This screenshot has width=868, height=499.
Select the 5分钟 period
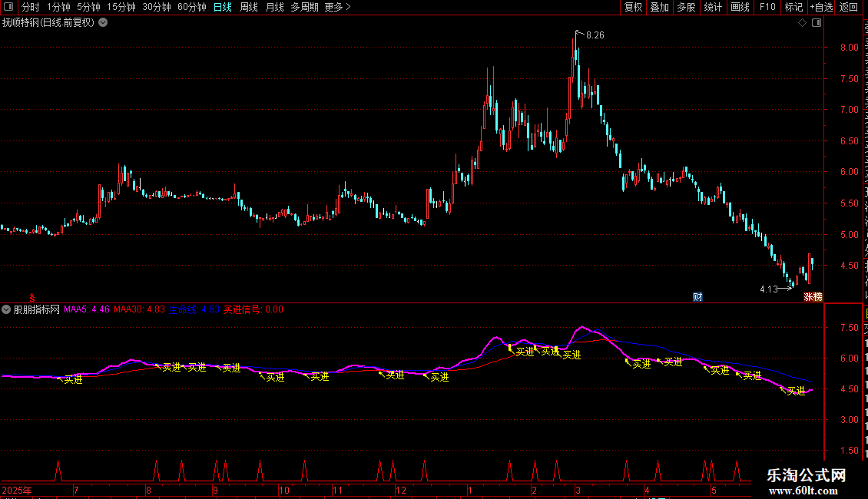point(88,7)
